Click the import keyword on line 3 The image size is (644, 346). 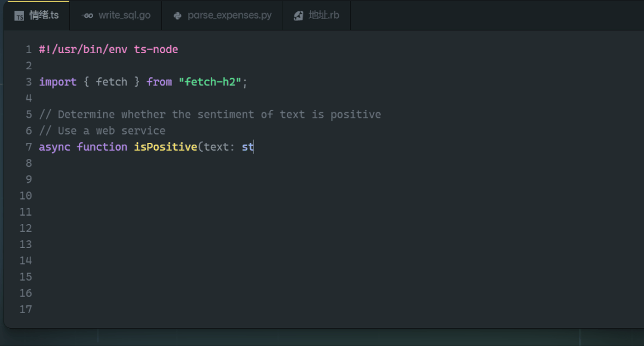57,82
